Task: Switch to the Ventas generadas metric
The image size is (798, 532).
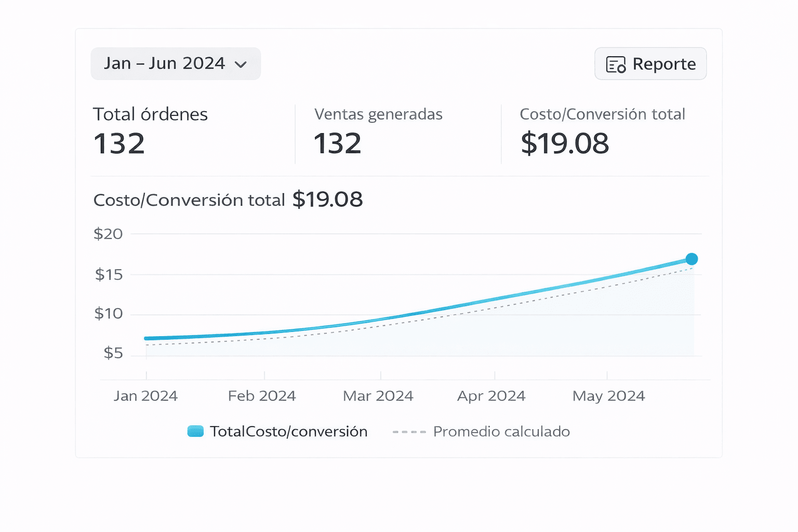Action: point(378,130)
